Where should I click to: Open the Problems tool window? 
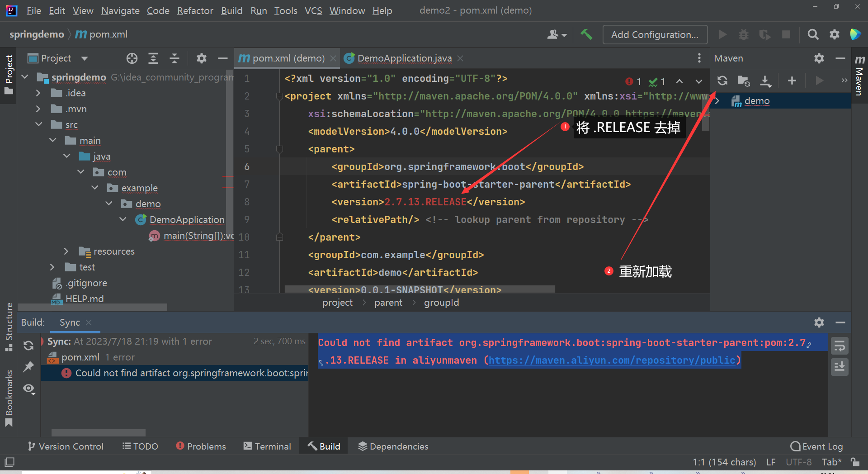(201, 446)
